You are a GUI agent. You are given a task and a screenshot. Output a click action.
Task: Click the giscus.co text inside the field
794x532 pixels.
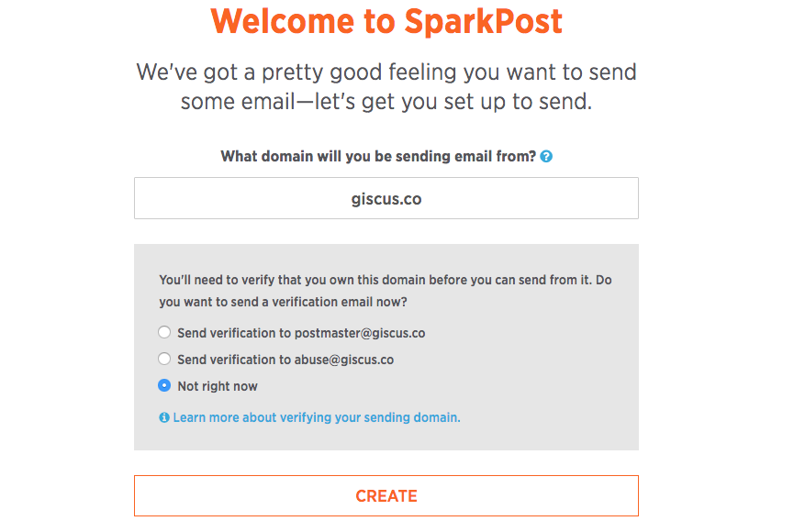click(386, 199)
